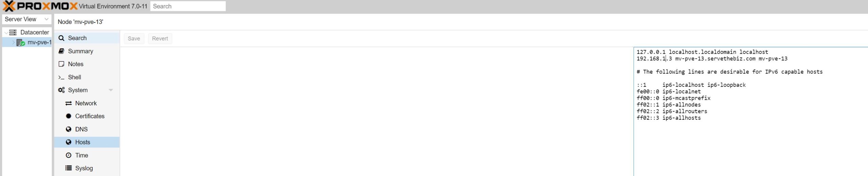Collapse the System submenu arrow
This screenshot has height=176, width=868.
[x=111, y=90]
